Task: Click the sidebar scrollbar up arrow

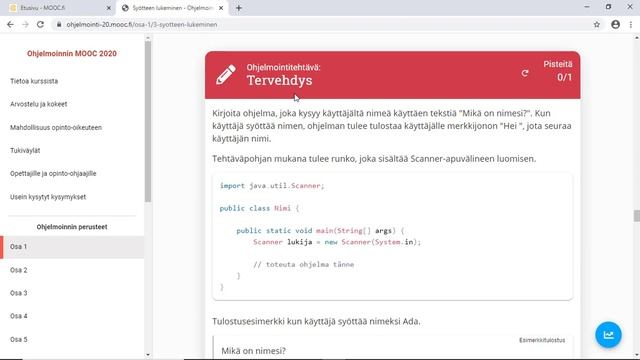Action: coord(148,38)
